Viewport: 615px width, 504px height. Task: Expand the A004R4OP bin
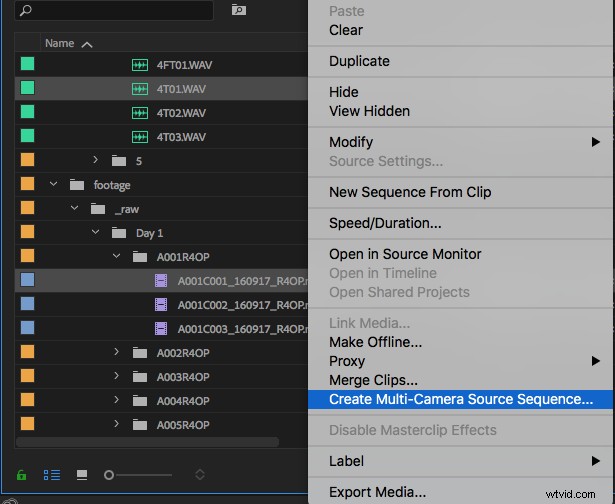pyautogui.click(x=116, y=400)
